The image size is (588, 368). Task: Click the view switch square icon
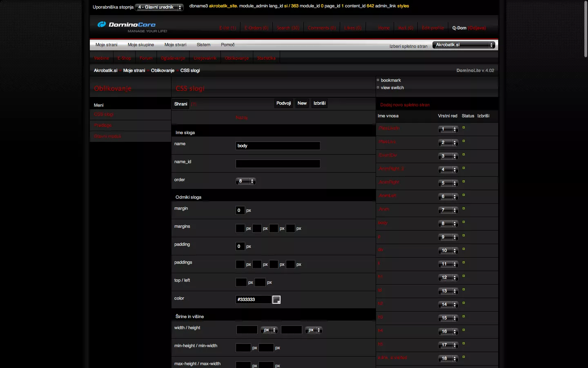coord(378,88)
